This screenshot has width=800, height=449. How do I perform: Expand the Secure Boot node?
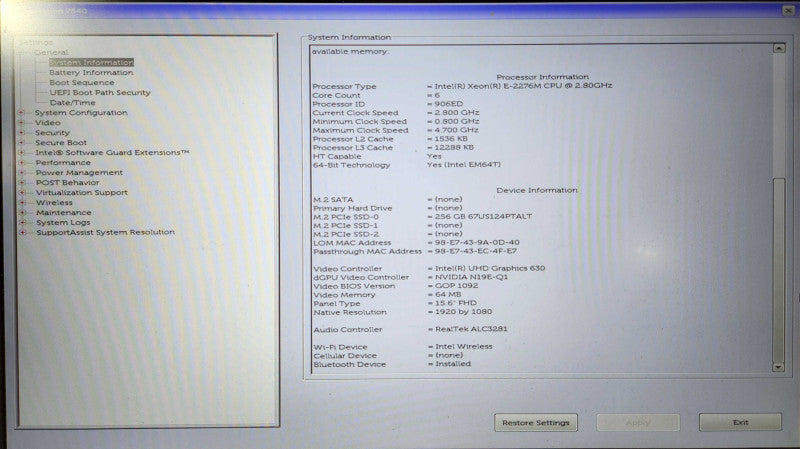(x=21, y=142)
